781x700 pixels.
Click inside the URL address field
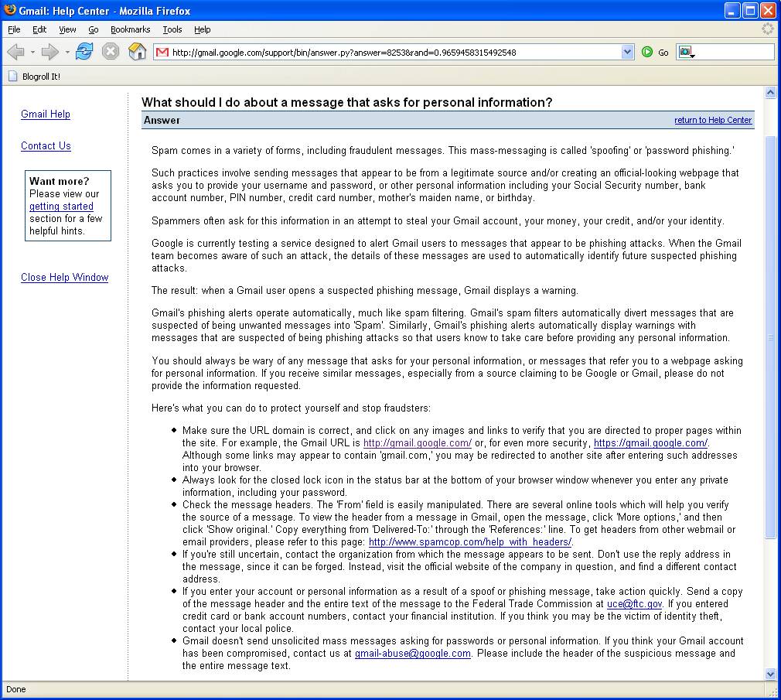387,52
